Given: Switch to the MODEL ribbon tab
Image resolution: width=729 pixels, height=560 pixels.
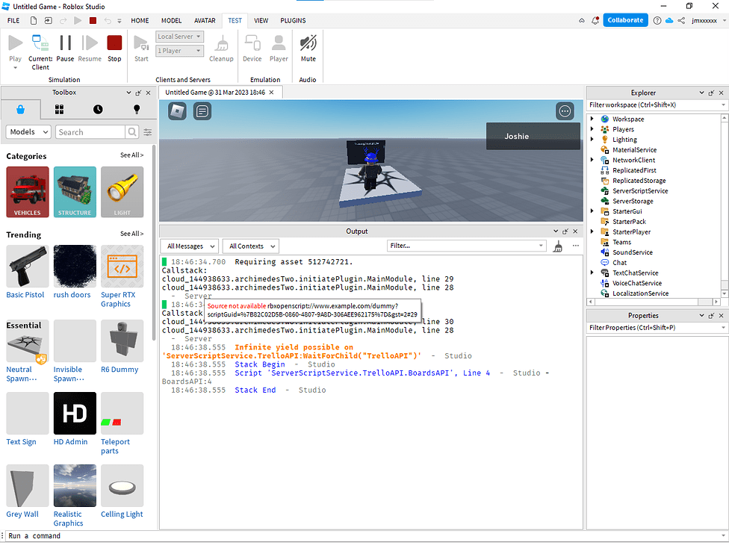Looking at the screenshot, I should 173,20.
